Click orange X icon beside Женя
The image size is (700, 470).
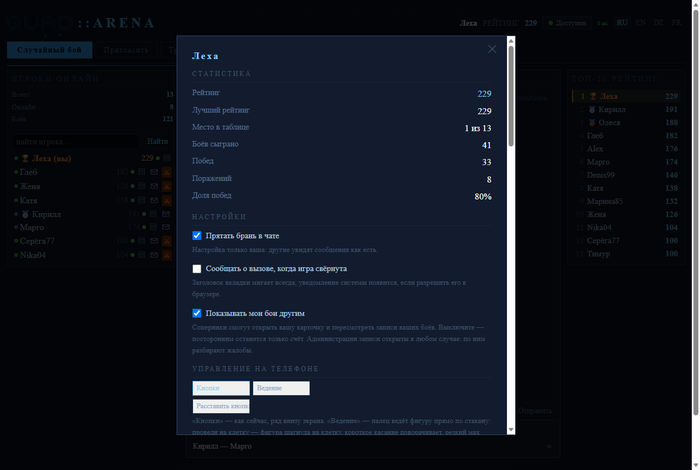point(167,186)
